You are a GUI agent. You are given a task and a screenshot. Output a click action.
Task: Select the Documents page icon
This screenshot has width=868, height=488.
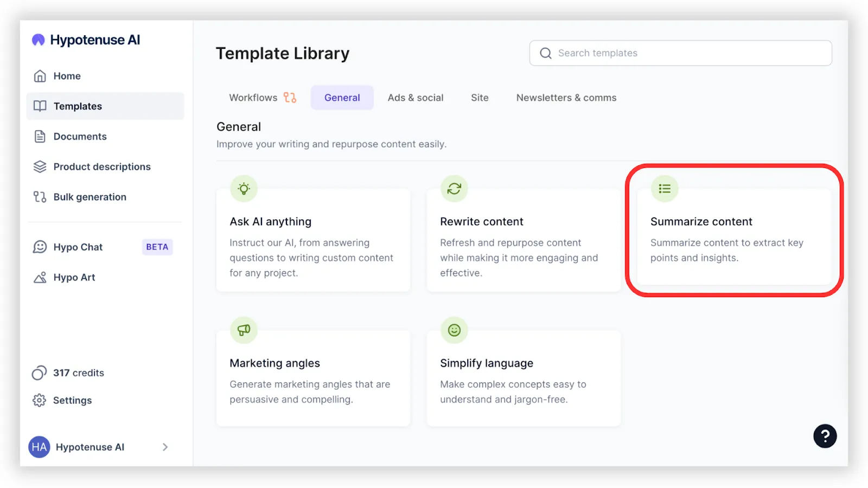click(x=40, y=137)
